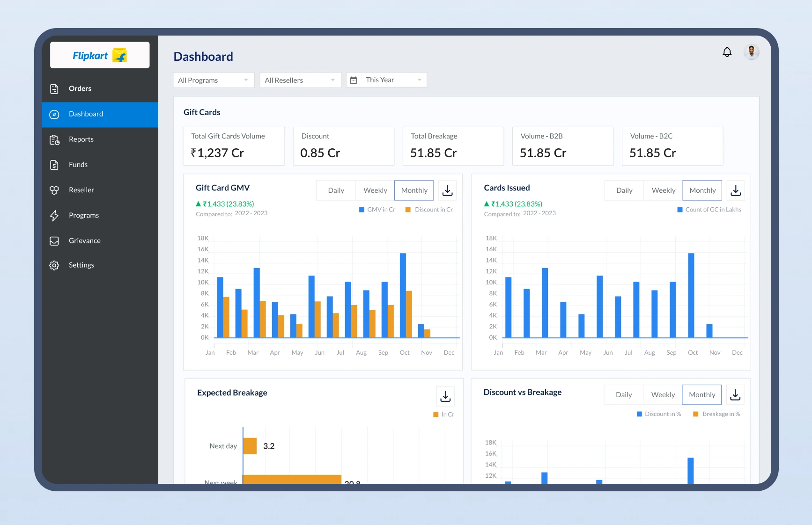Screen dimensions: 812x525
Task: Download the Discount vs Breakage chart
Action: 735,395
